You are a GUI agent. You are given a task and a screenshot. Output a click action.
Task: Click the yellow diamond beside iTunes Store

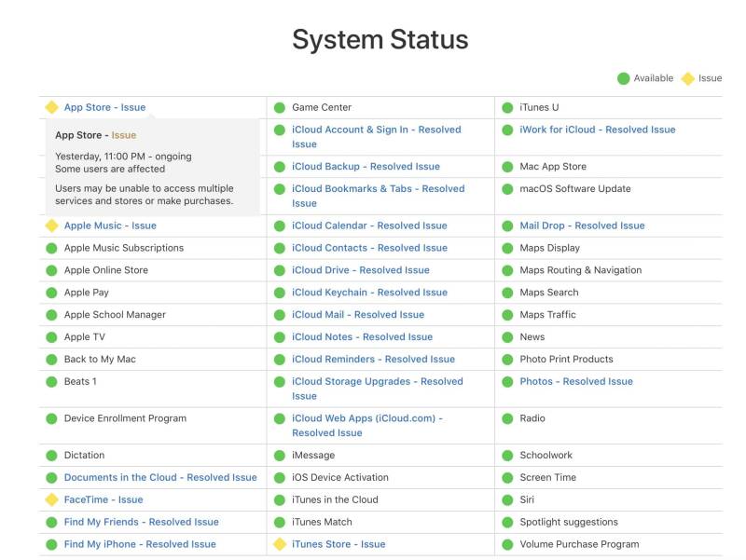(x=280, y=544)
